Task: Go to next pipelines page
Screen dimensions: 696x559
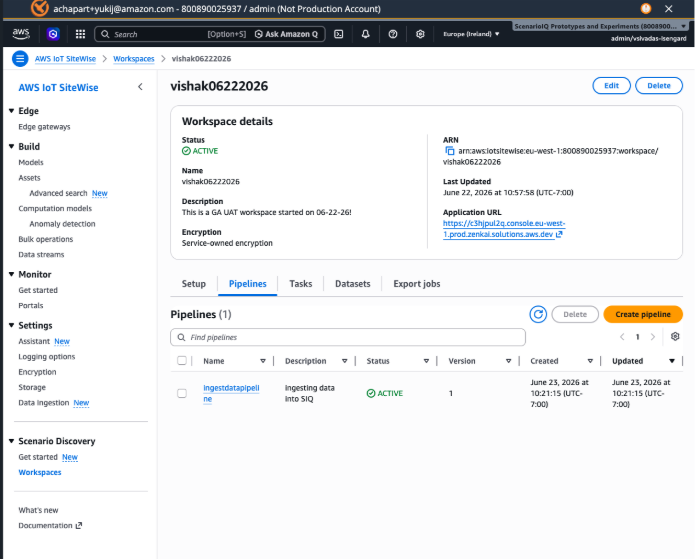Action: click(x=653, y=337)
